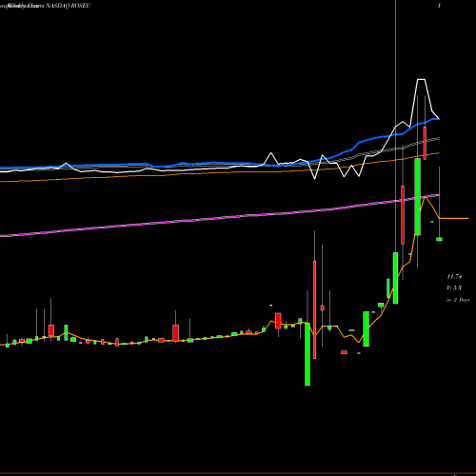
Task: Click the tall red candle beside the lowest green candle
Action: pos(315,309)
